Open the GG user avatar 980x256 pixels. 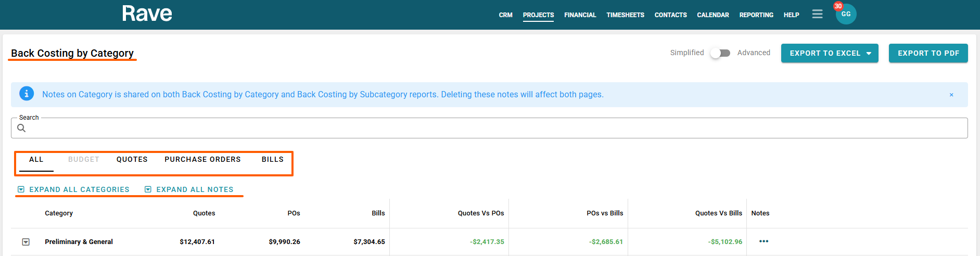(846, 15)
